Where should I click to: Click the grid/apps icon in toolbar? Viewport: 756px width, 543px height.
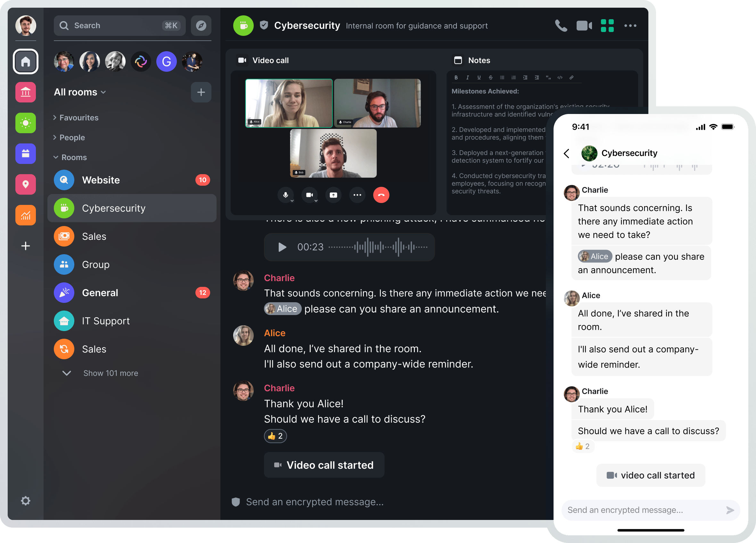[607, 26]
